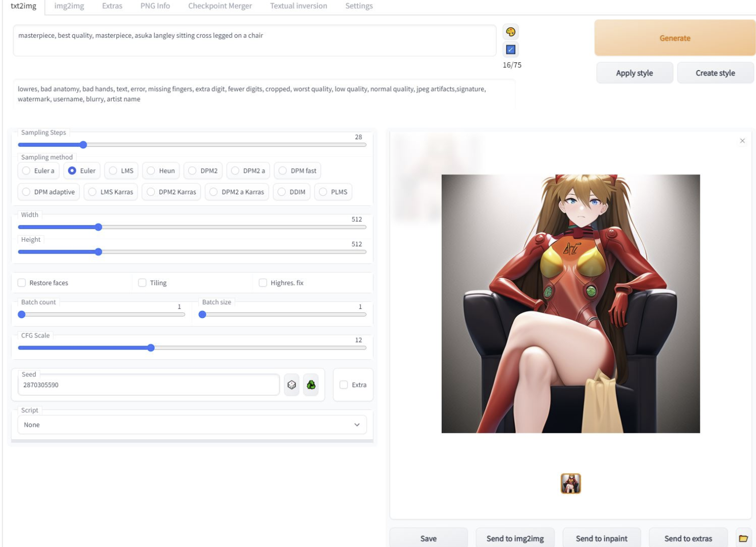Pick the DPM fast sampler
The width and height of the screenshot is (756, 547).
tap(297, 171)
